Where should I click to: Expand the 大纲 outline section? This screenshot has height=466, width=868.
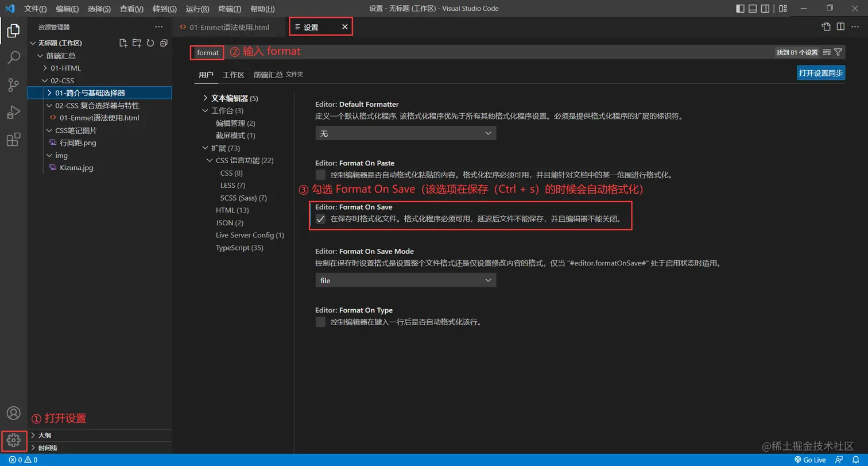point(100,435)
